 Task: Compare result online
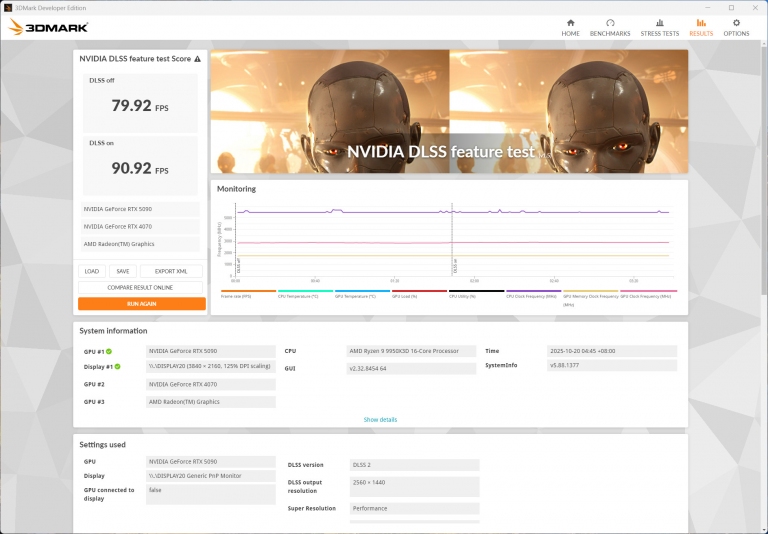click(x=142, y=287)
